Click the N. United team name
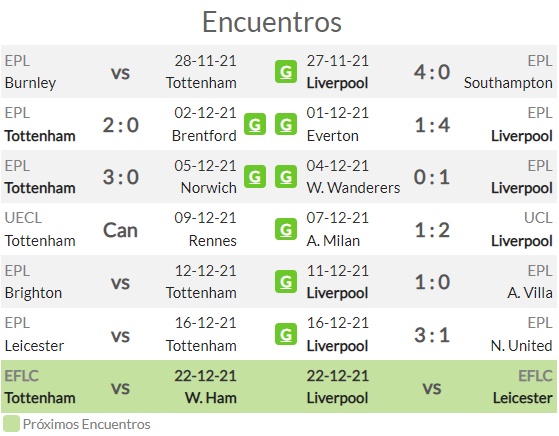Screen dimensions: 559x436 [x=522, y=345]
